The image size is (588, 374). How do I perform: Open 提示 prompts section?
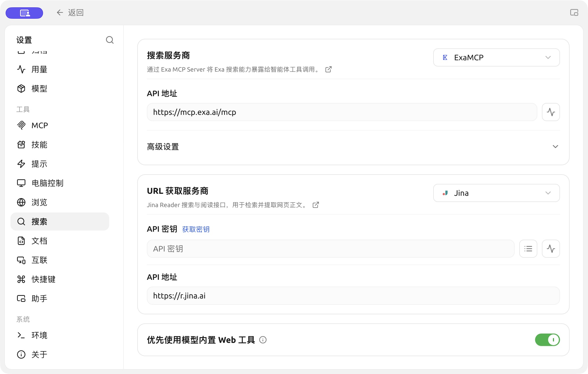tap(60, 164)
